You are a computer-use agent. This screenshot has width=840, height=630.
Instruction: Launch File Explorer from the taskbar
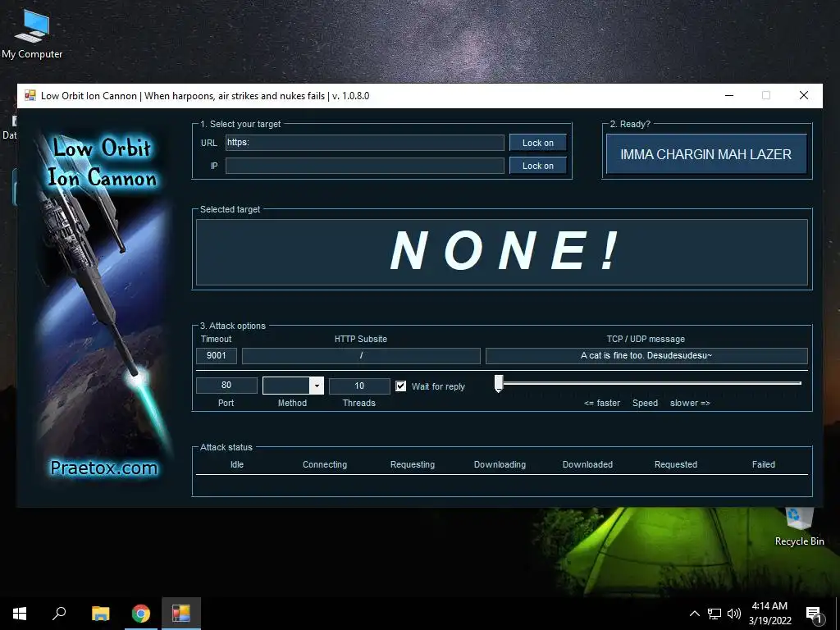[x=100, y=614]
